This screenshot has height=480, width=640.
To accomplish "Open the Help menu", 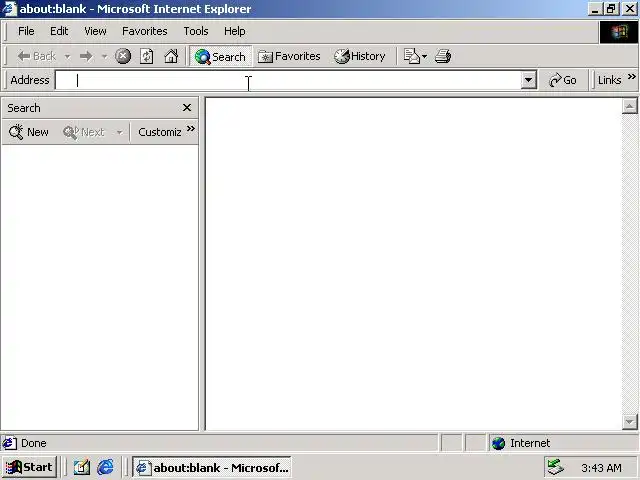I will (x=235, y=31).
